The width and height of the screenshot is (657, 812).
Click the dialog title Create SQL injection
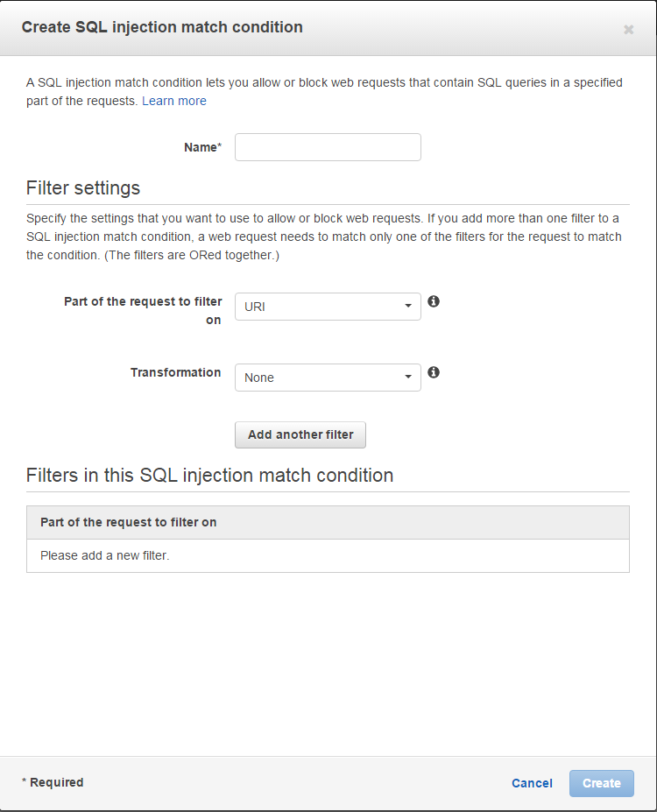pyautogui.click(x=162, y=27)
